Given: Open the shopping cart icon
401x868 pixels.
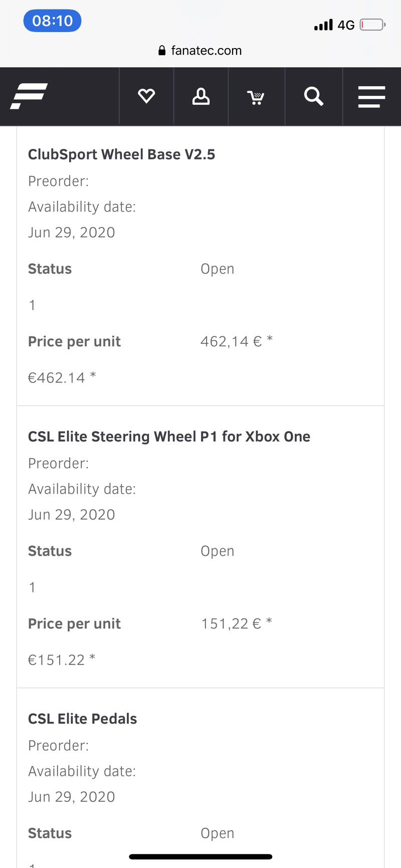Looking at the screenshot, I should tap(256, 97).
